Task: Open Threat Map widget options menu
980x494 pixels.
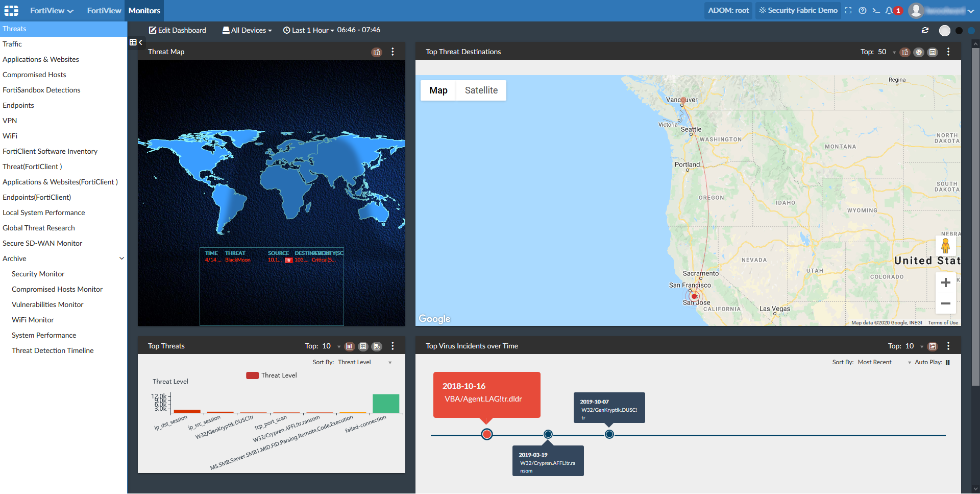Action: [x=393, y=52]
